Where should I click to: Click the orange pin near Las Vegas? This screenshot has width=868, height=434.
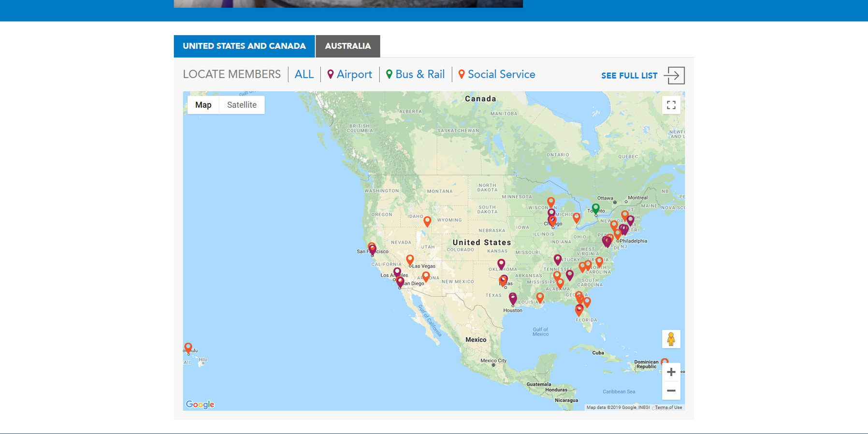click(410, 260)
